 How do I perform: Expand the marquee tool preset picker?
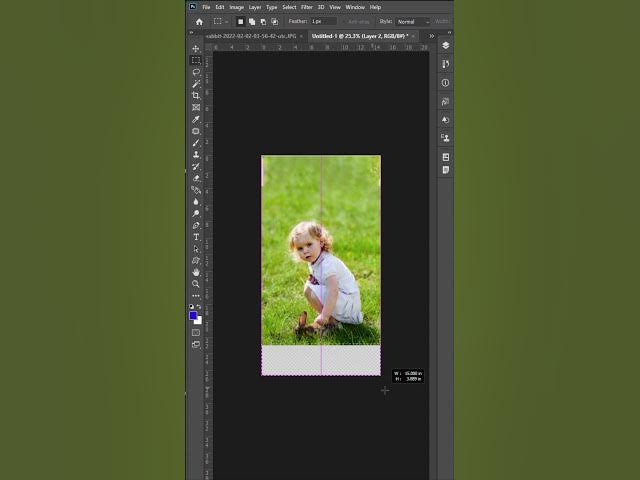pos(220,21)
